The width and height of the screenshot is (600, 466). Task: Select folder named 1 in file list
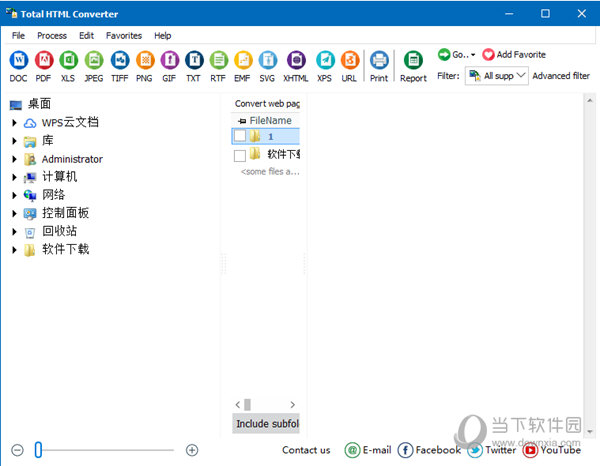click(x=266, y=136)
